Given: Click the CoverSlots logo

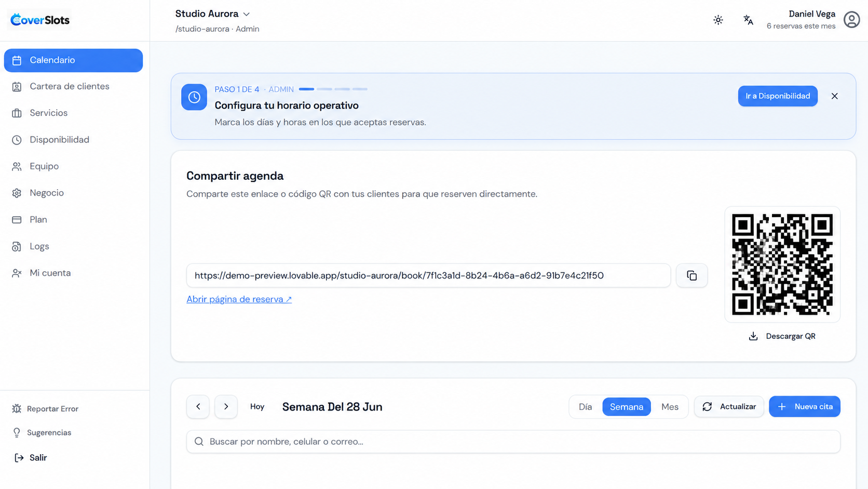Looking at the screenshot, I should (x=40, y=20).
